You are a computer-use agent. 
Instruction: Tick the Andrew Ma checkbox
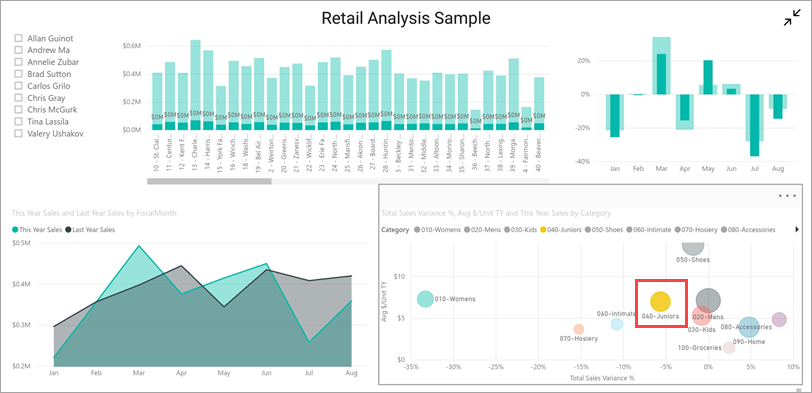point(19,50)
